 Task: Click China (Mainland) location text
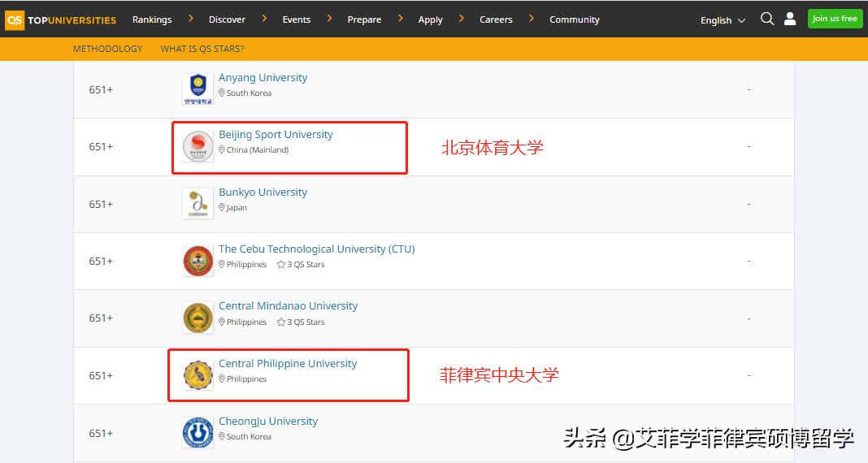coord(258,150)
